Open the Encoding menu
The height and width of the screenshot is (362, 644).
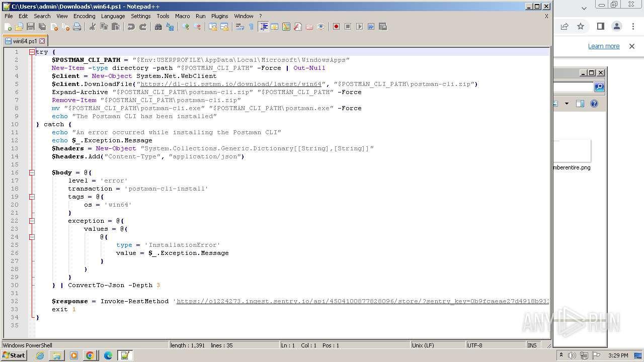(x=84, y=16)
